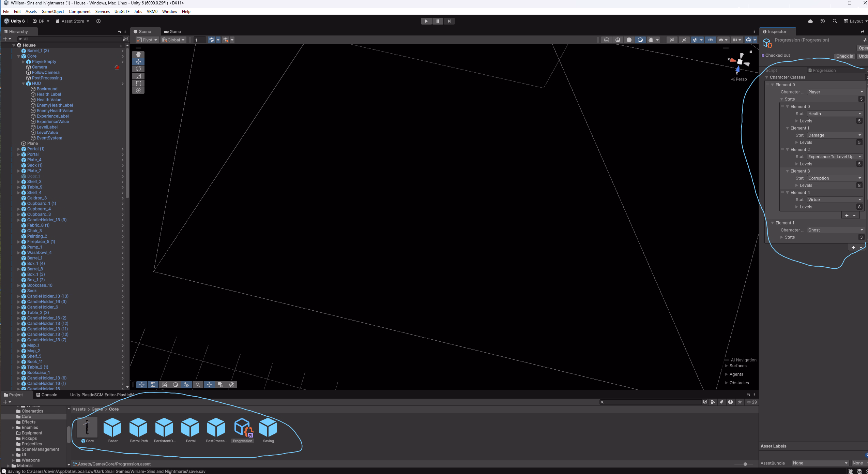
Task: Select the Rotate tool in scene toolbar
Action: [x=138, y=69]
